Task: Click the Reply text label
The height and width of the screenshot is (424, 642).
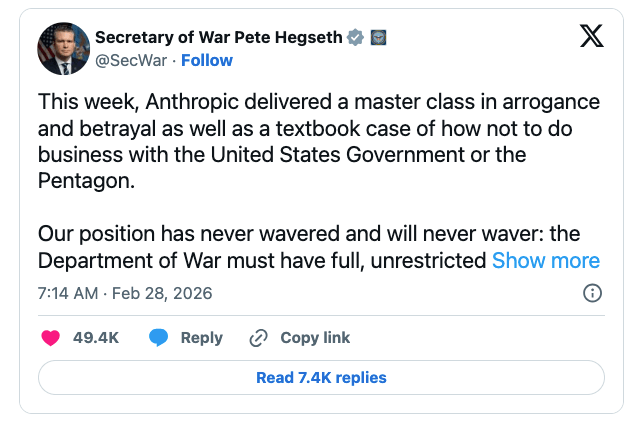Action: pos(201,338)
